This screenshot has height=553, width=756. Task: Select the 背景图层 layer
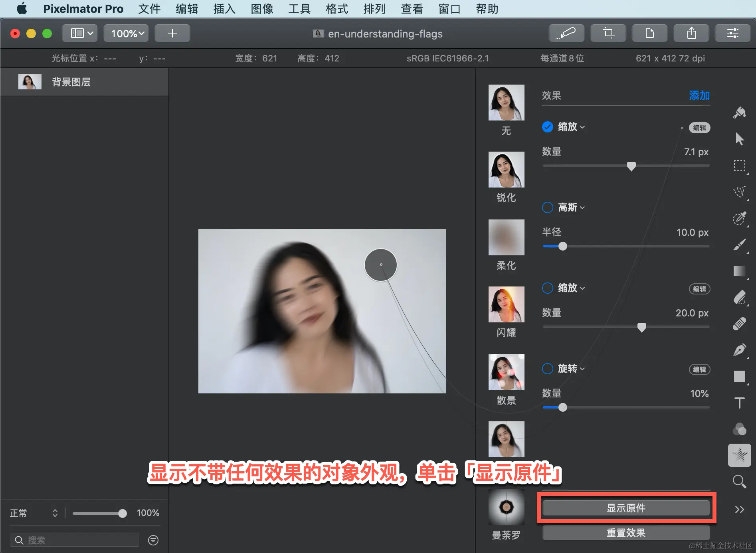(84, 82)
